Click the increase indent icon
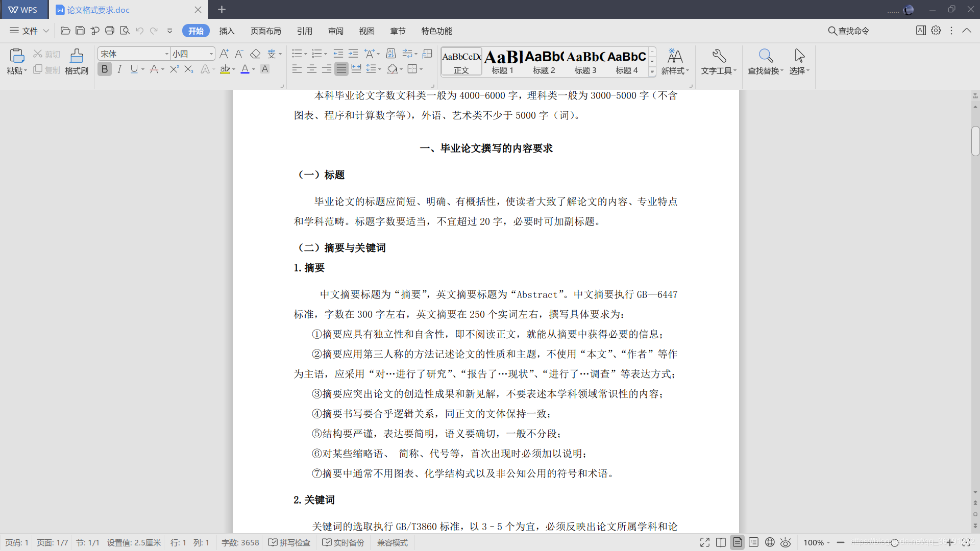Screen dimensions: 980x551 pos(353,54)
